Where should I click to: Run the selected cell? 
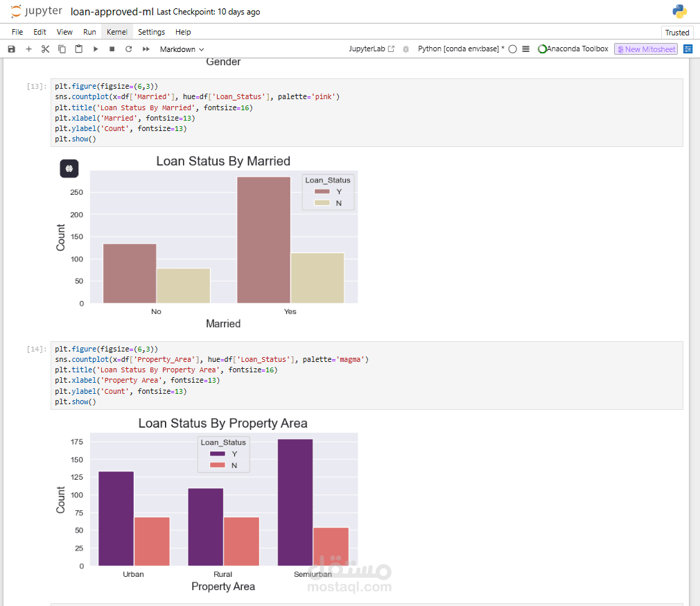[x=96, y=49]
